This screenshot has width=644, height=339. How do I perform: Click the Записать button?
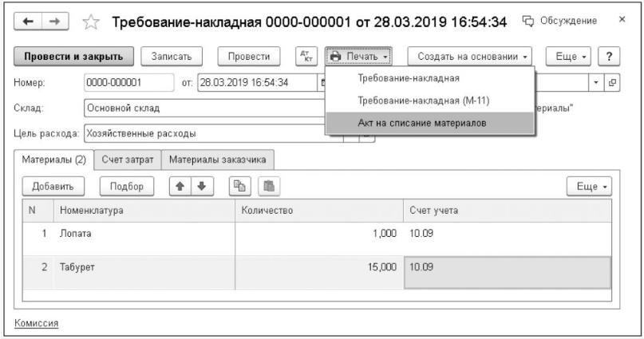172,57
